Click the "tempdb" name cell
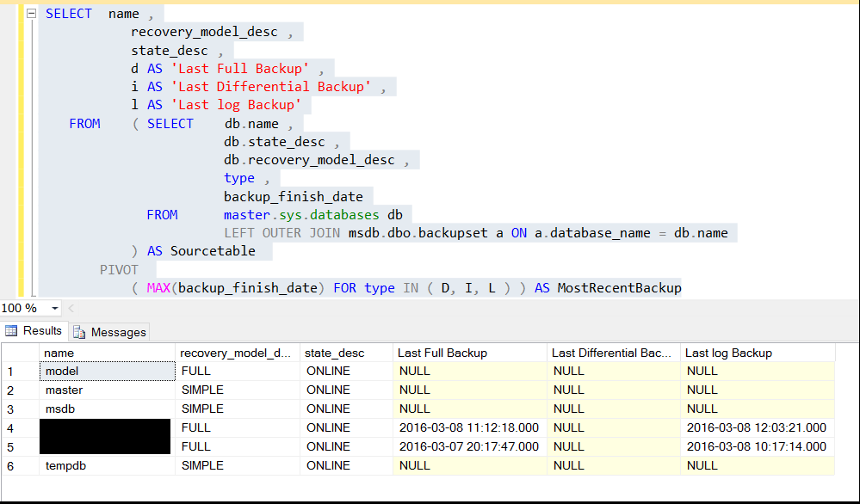The image size is (860, 504). point(108,465)
